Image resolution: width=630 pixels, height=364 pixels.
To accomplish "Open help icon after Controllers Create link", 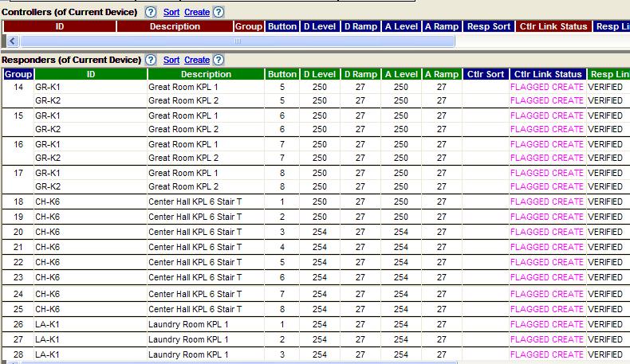I will (219, 12).
